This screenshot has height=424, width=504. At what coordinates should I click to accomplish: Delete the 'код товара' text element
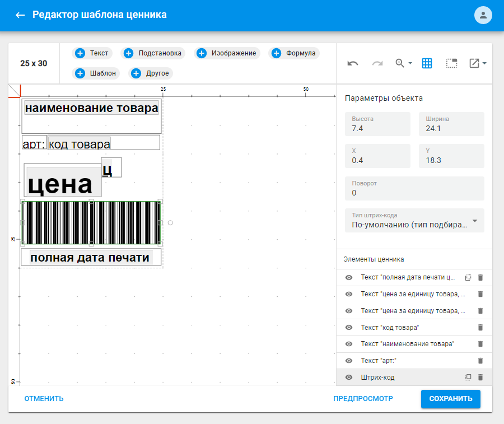point(480,327)
